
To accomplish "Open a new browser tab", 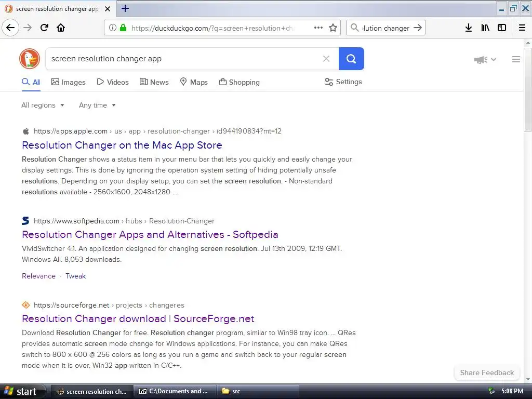I will pos(125,8).
